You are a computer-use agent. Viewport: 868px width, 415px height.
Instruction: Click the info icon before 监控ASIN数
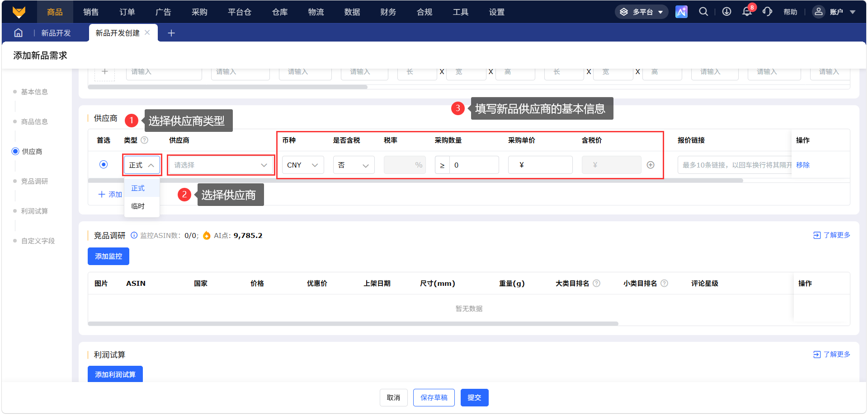pyautogui.click(x=134, y=235)
